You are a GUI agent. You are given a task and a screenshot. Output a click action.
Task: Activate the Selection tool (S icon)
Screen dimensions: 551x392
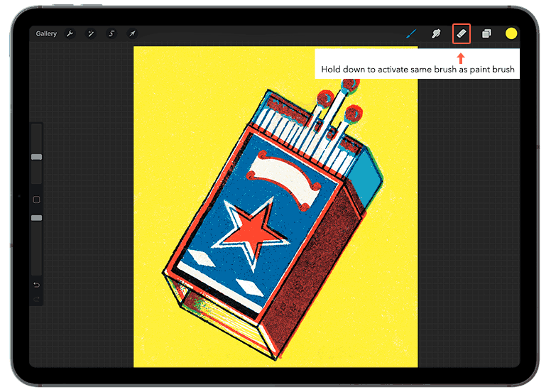[111, 33]
